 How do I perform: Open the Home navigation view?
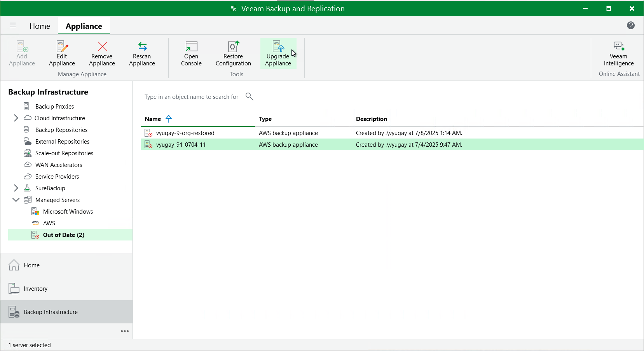tap(31, 265)
